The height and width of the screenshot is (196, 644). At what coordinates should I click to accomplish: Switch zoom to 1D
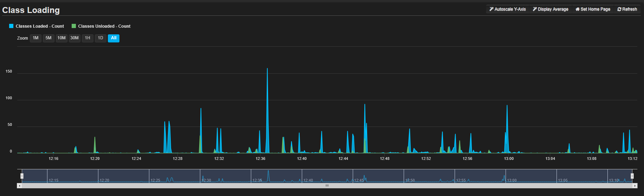pyautogui.click(x=100, y=38)
